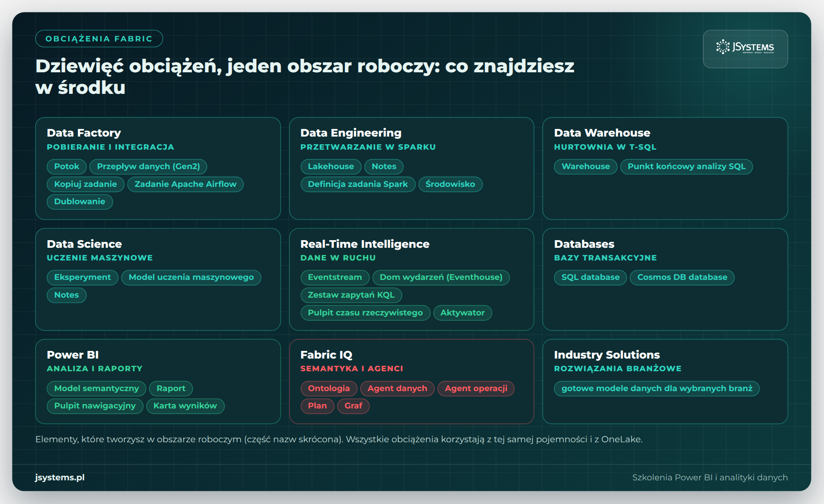Screen dimensions: 824x504
Task: Click the Fabric IQ card heading
Action: (x=326, y=355)
